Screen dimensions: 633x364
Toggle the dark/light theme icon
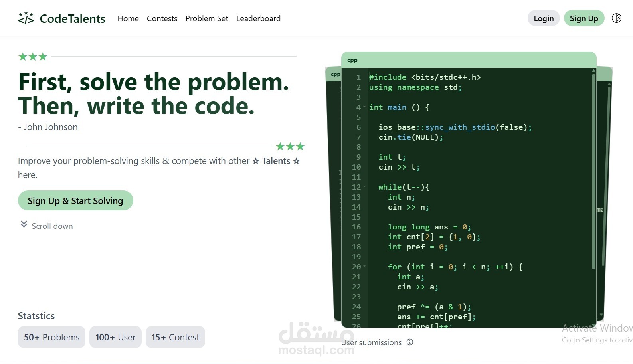pos(617,18)
